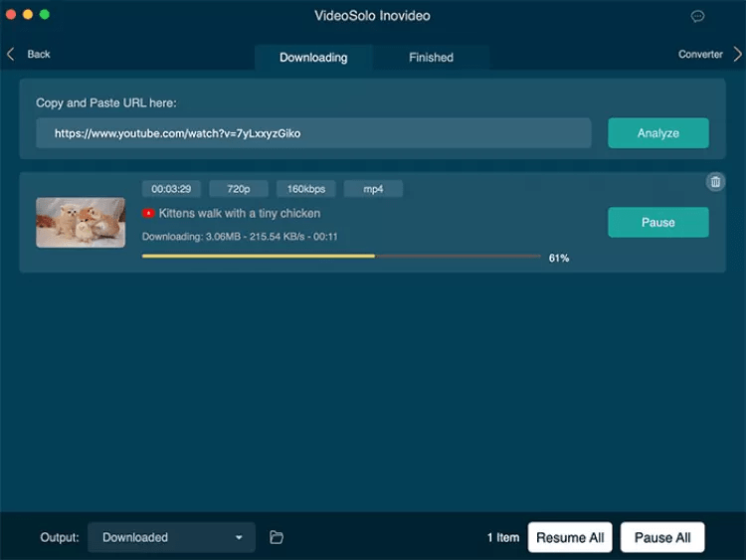
Task: Click the Analyze button
Action: pyautogui.click(x=658, y=133)
